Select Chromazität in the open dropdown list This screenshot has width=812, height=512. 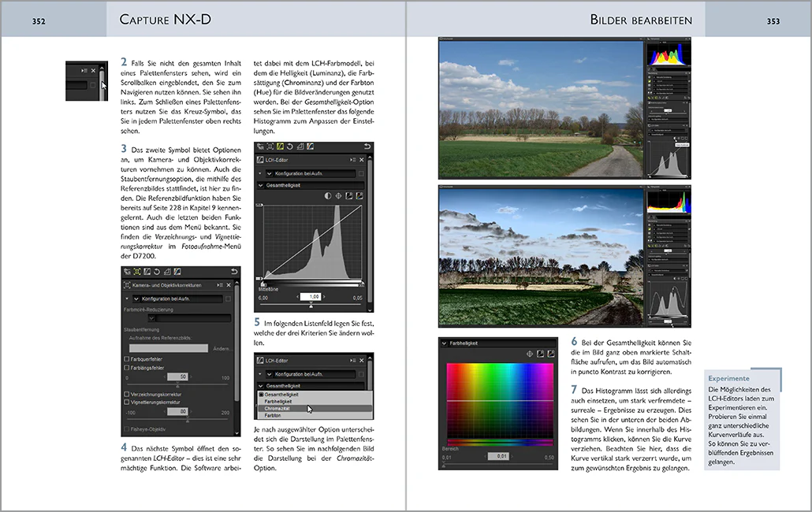pyautogui.click(x=315, y=409)
